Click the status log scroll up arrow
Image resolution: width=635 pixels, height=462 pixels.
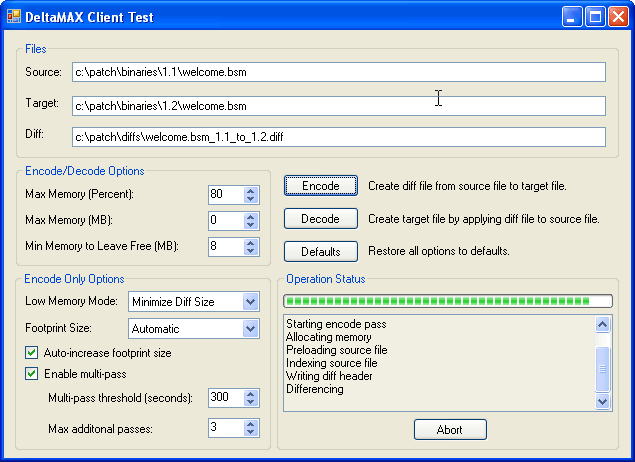coord(603,324)
